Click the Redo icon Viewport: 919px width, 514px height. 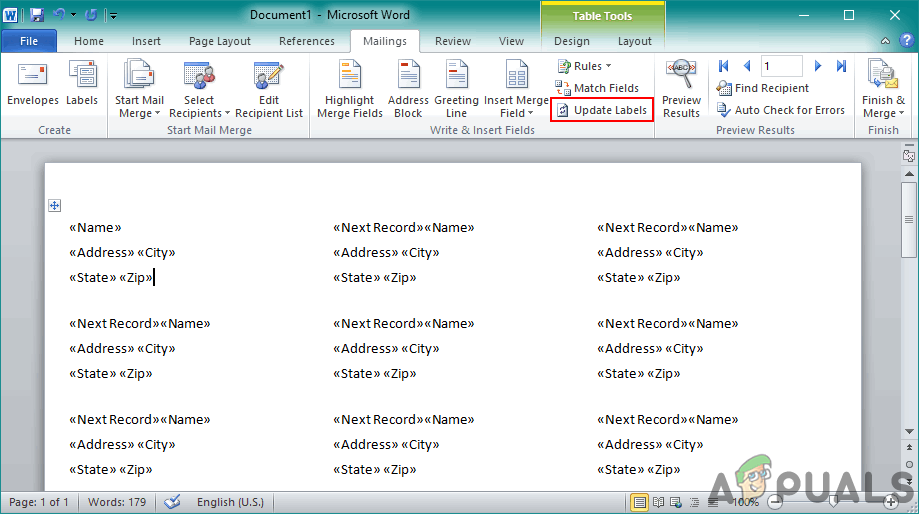(x=91, y=15)
